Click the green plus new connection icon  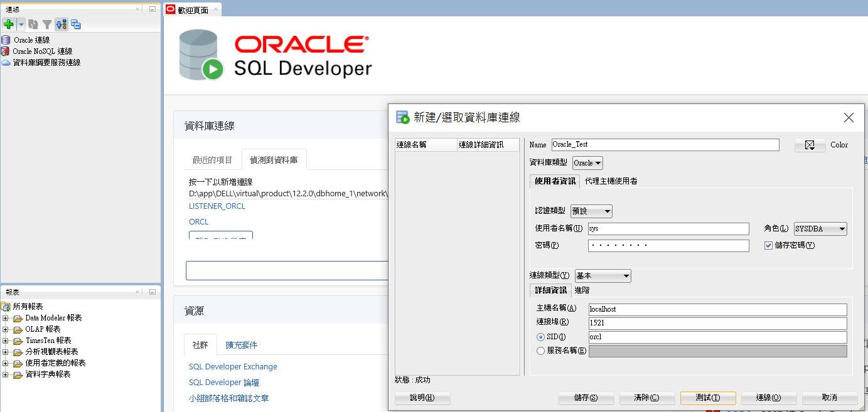click(9, 24)
